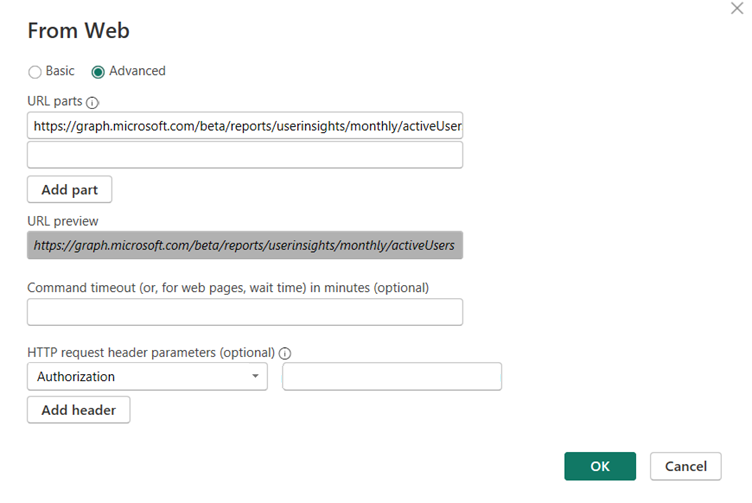Click the first URL part text field
752x503 pixels.
(x=245, y=126)
